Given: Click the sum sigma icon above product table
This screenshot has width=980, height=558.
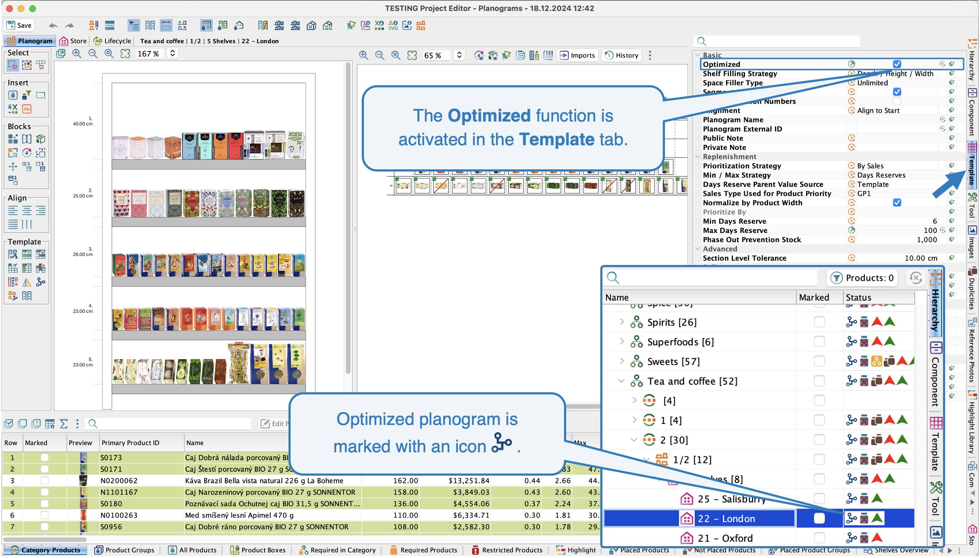Looking at the screenshot, I should 64,424.
